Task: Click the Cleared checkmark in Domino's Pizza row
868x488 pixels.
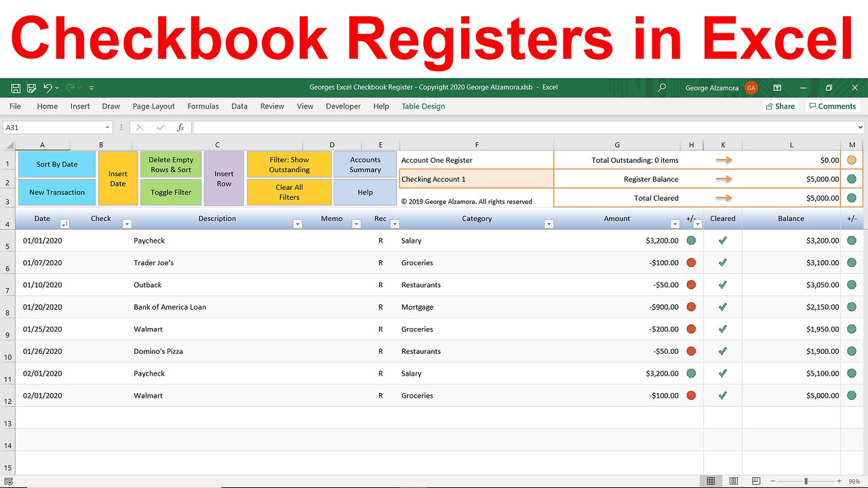Action: point(723,351)
